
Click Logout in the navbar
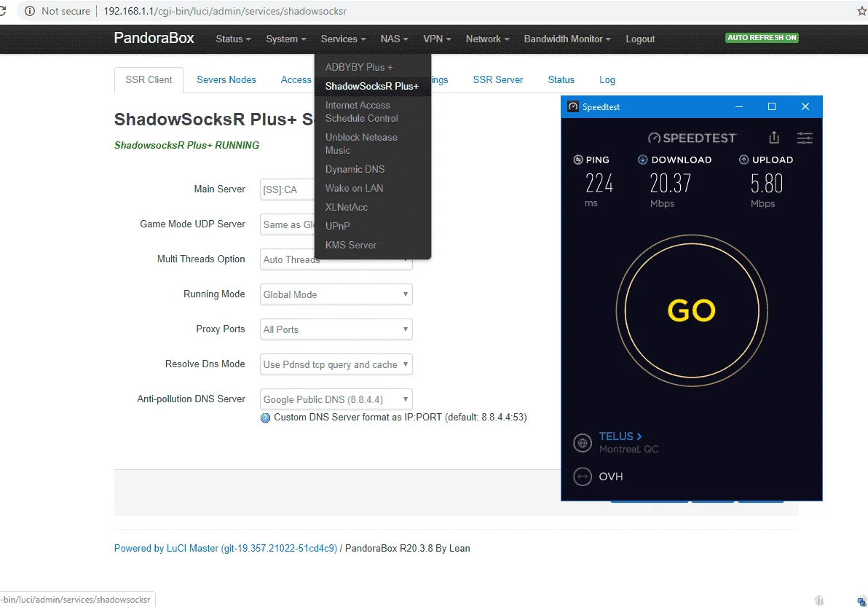pyautogui.click(x=640, y=39)
